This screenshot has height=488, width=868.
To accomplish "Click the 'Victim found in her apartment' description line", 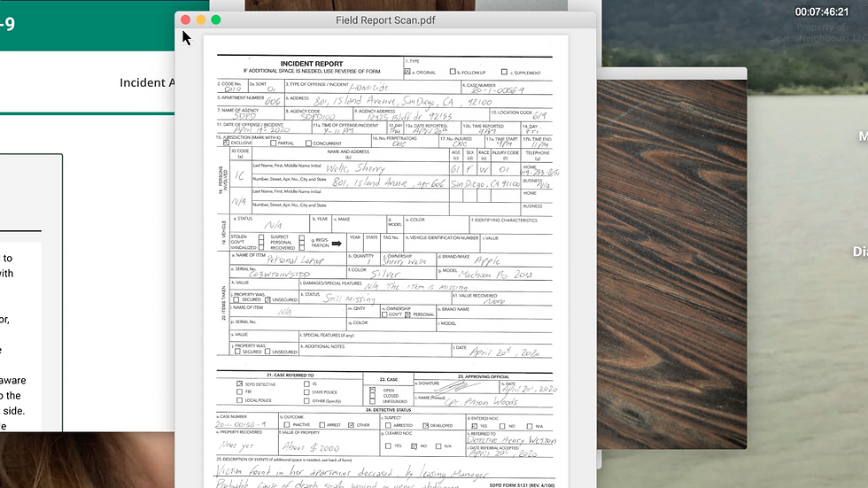I will coord(352,473).
